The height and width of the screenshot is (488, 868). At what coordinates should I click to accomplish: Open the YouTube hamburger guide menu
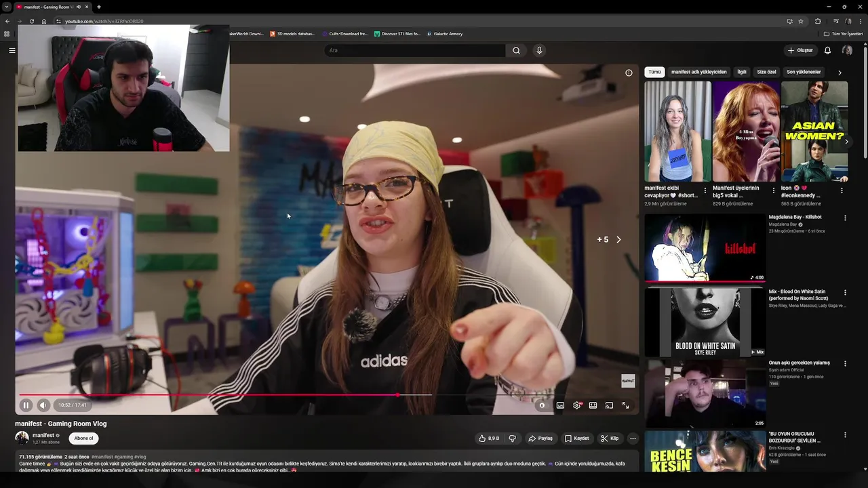point(12,50)
